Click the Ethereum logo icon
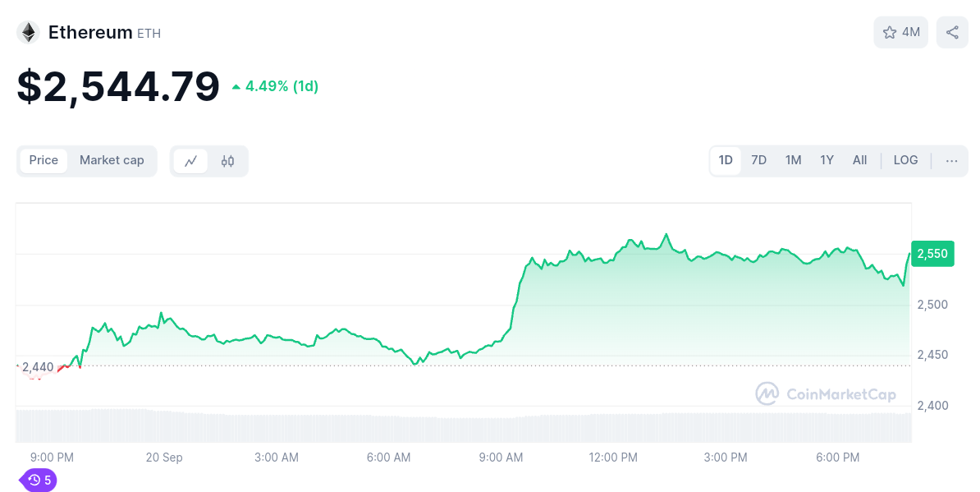Viewport: 980px width, 492px height. tap(28, 31)
